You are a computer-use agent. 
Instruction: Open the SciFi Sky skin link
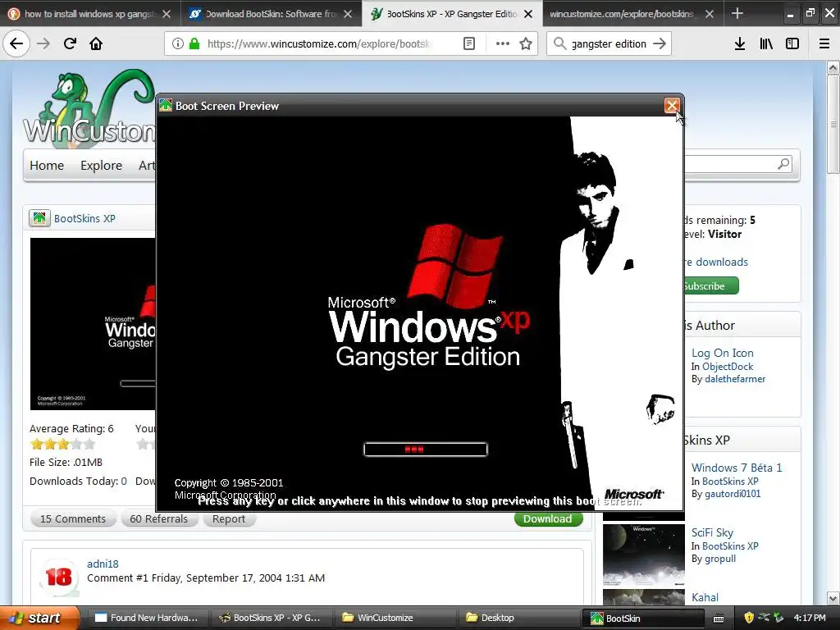(712, 532)
